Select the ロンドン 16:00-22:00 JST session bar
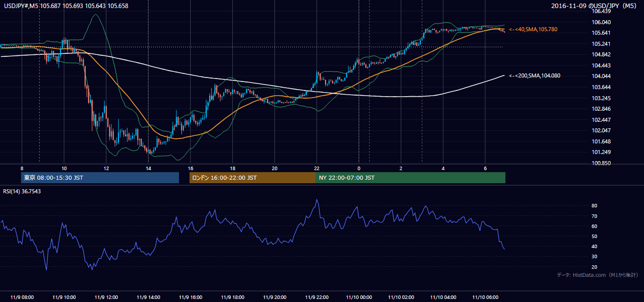This screenshot has height=302, width=644. click(x=252, y=178)
